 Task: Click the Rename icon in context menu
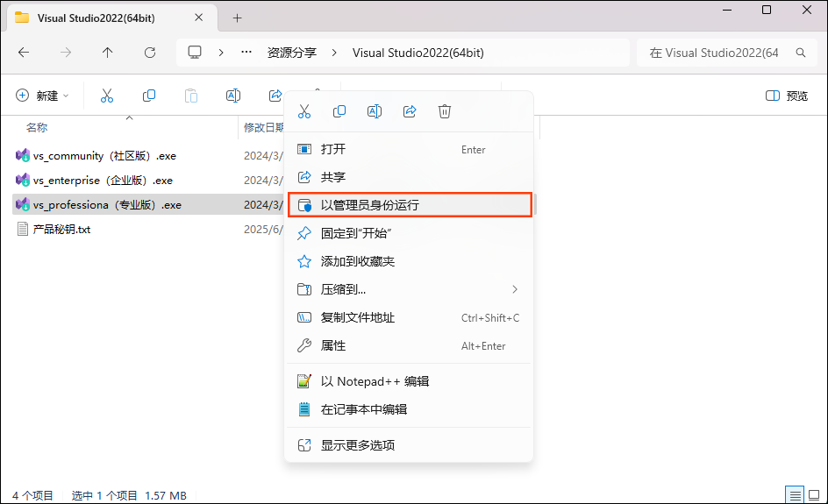click(375, 111)
